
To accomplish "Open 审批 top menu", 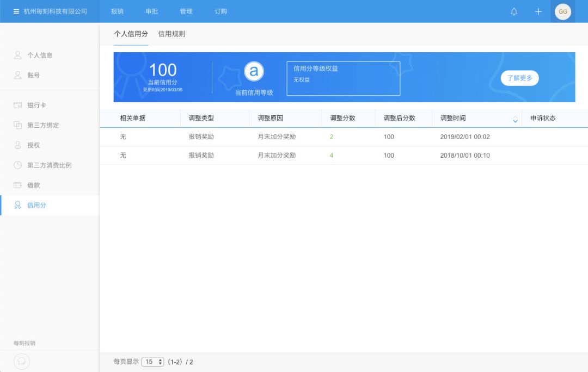I will tap(151, 11).
